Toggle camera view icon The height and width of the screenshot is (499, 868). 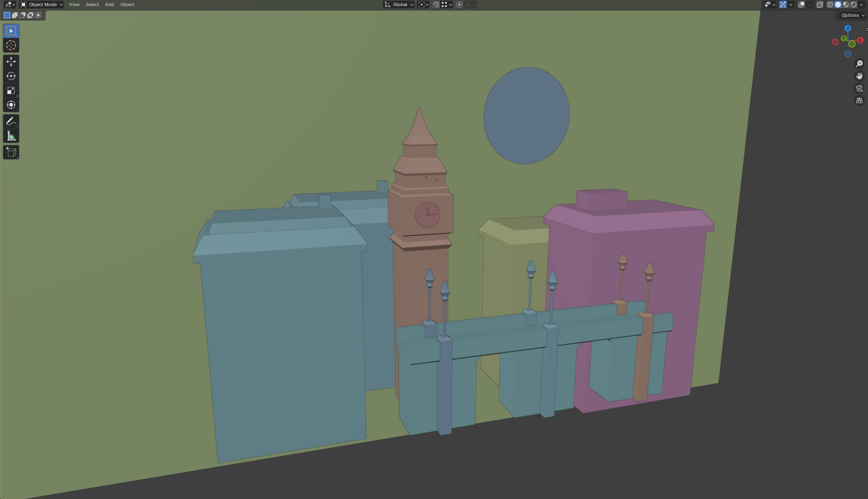pos(859,88)
